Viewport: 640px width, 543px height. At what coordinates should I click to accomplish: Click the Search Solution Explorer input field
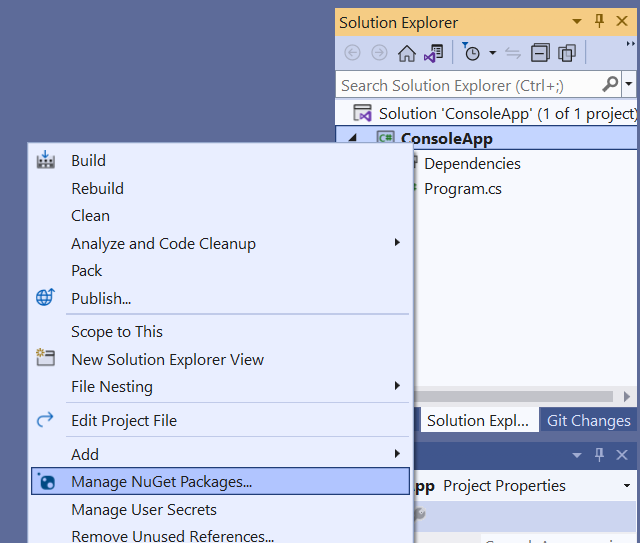click(x=469, y=85)
